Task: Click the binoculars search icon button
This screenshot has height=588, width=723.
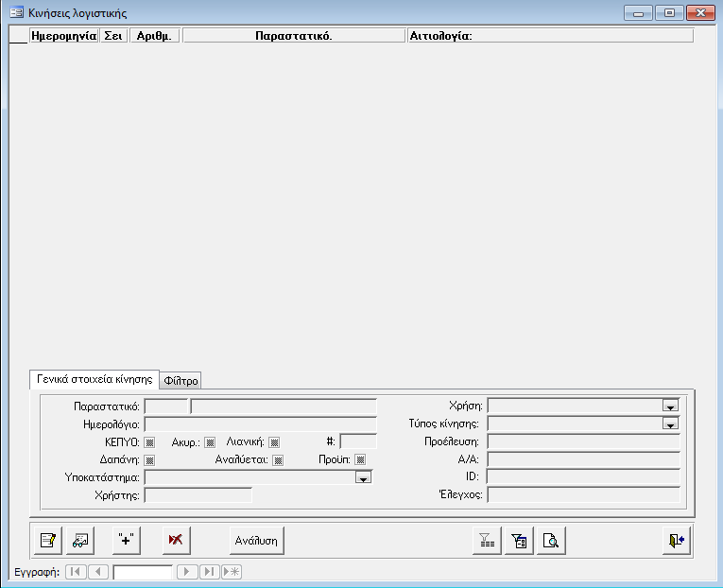Action: pos(80,540)
